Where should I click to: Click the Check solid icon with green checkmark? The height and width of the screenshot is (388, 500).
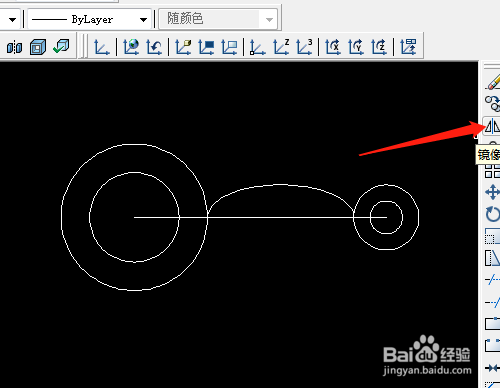tap(61, 47)
